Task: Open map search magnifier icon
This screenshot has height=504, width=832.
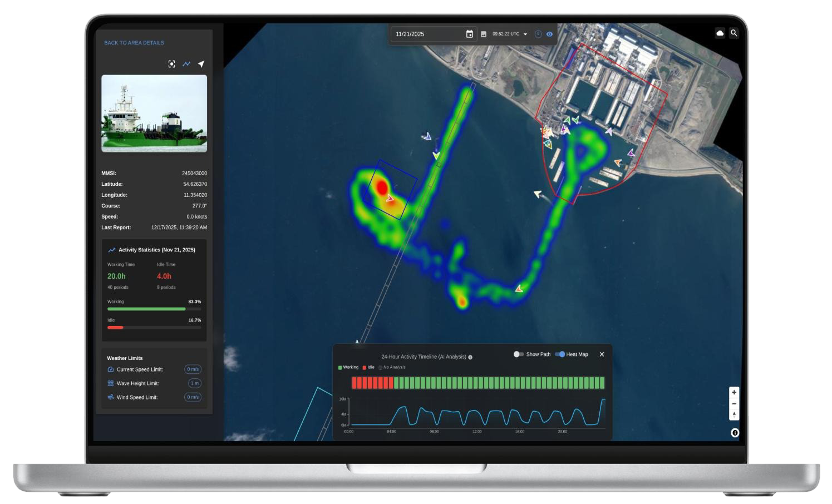Action: [734, 33]
